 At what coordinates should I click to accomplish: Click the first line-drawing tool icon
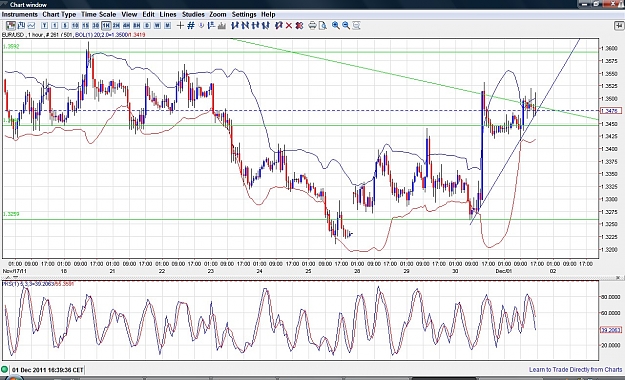(235, 26)
